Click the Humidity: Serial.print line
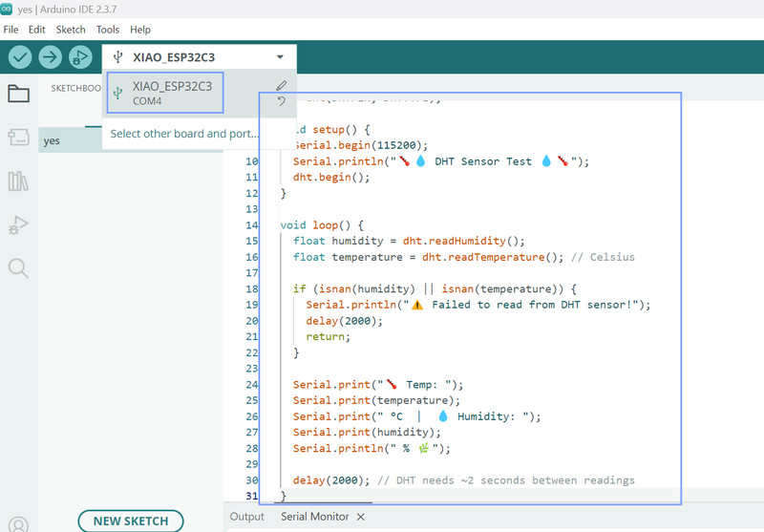 click(x=417, y=416)
